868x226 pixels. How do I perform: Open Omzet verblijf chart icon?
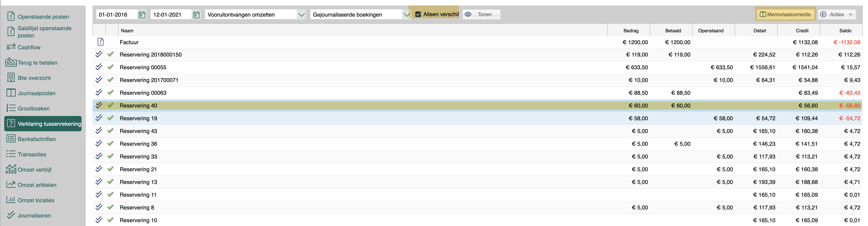(11, 169)
